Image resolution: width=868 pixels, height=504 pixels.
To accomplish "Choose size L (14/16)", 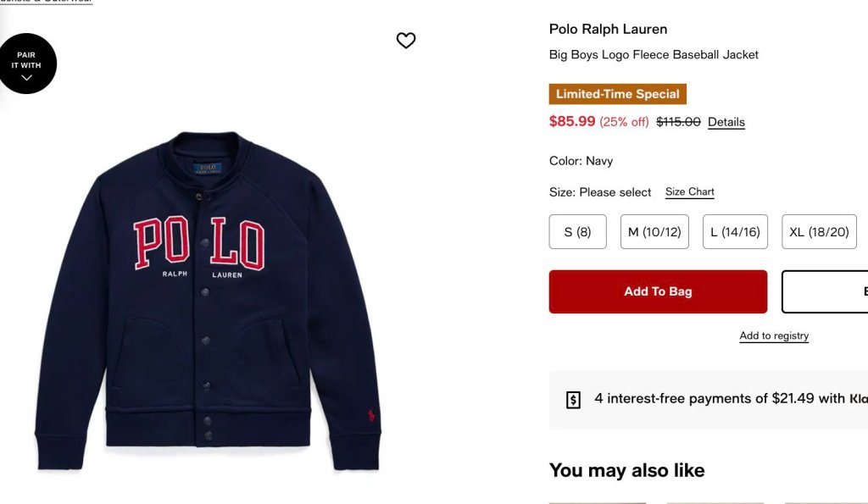I will tap(735, 232).
